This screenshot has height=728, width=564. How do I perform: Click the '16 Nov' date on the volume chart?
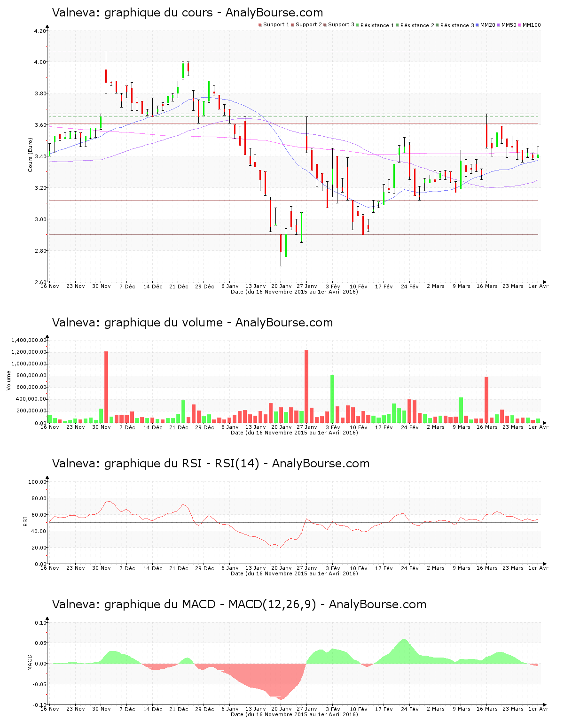tap(50, 427)
